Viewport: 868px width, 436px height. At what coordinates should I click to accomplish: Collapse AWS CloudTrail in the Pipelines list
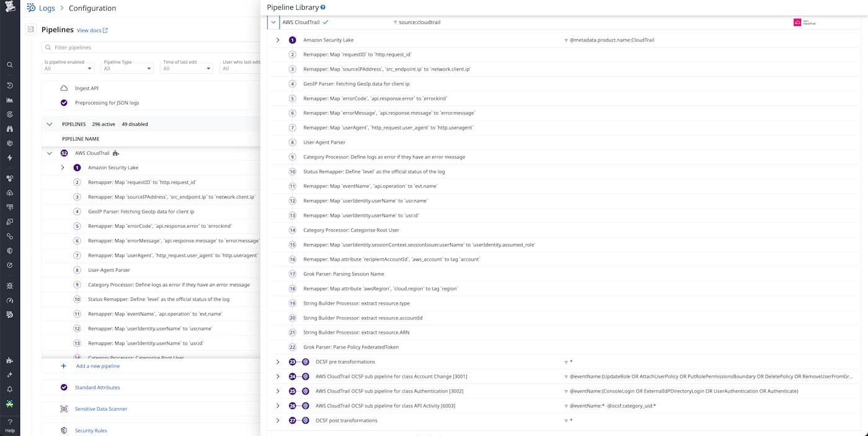click(x=50, y=153)
